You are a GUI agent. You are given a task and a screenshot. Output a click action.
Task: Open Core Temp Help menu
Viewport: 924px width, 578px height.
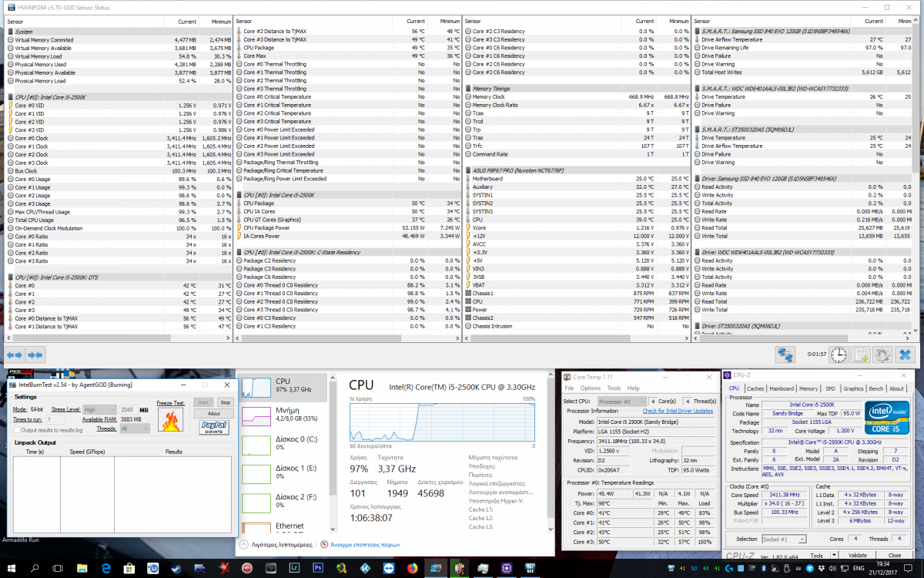[x=633, y=388]
